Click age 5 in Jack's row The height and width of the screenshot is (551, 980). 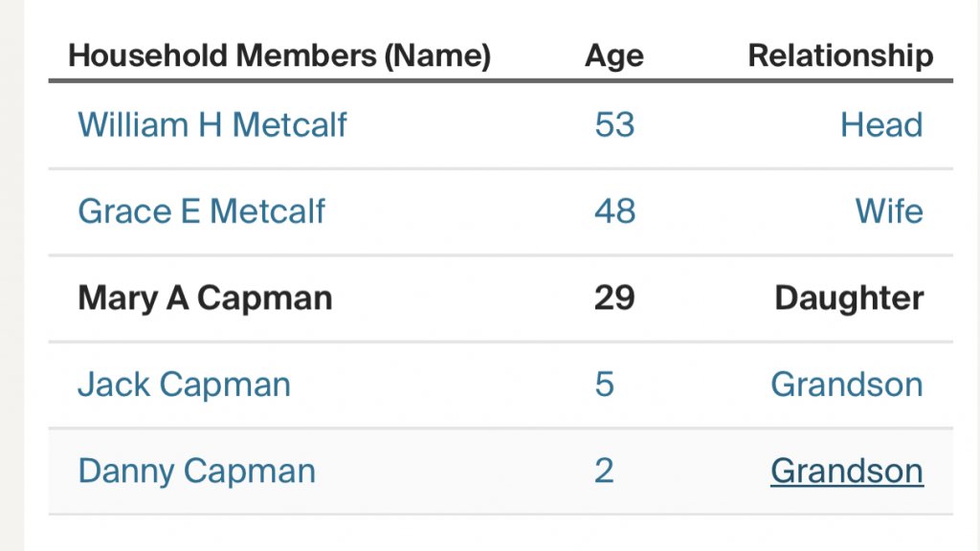pyautogui.click(x=604, y=385)
